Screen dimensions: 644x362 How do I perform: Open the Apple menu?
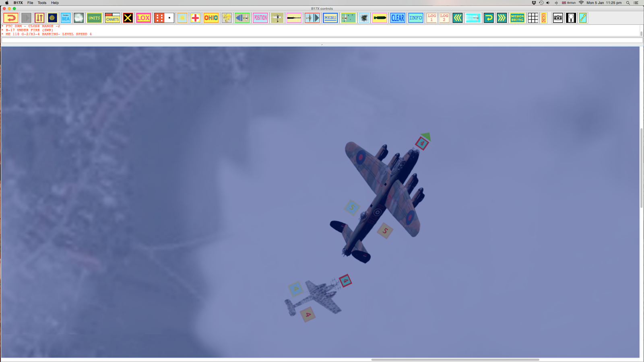(x=7, y=3)
